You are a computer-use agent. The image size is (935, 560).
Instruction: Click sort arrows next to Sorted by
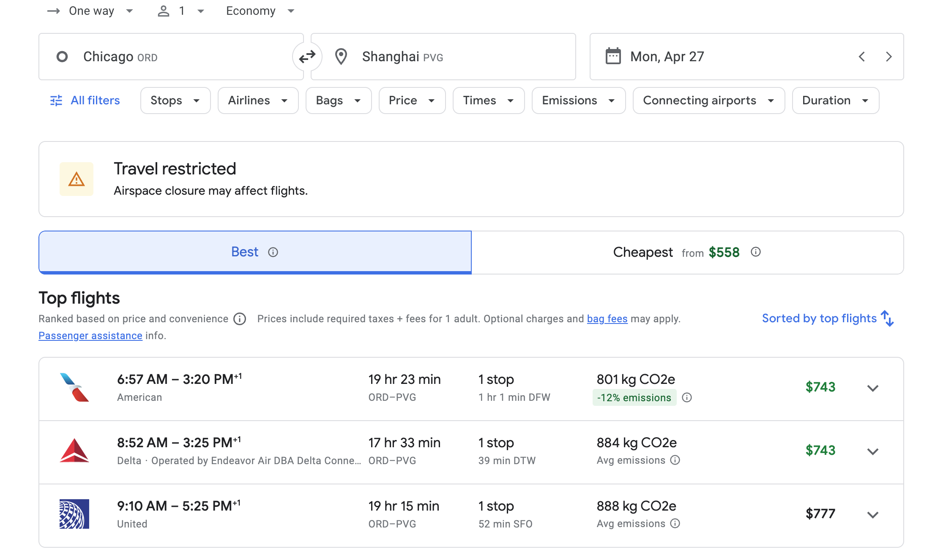887,318
